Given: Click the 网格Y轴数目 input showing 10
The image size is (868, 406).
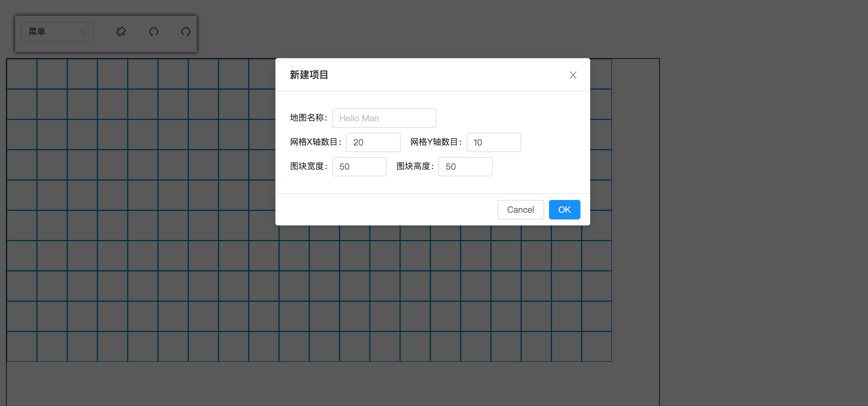Looking at the screenshot, I should click(x=493, y=142).
